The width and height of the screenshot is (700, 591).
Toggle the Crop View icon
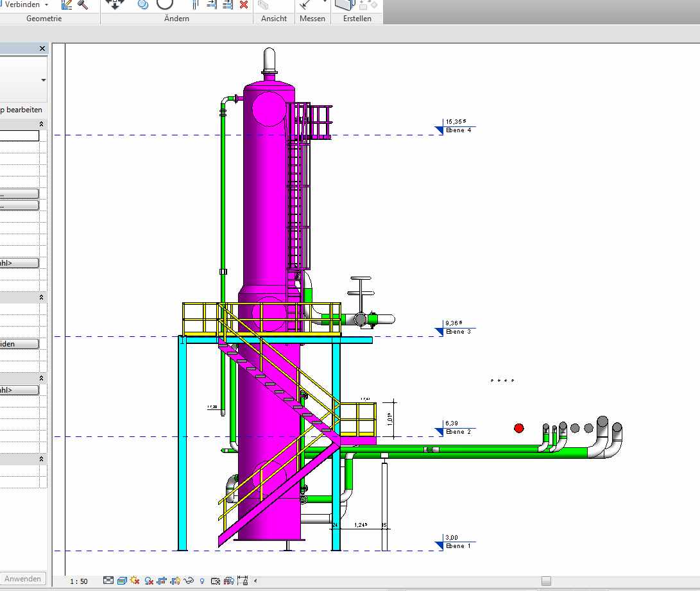[x=162, y=581]
